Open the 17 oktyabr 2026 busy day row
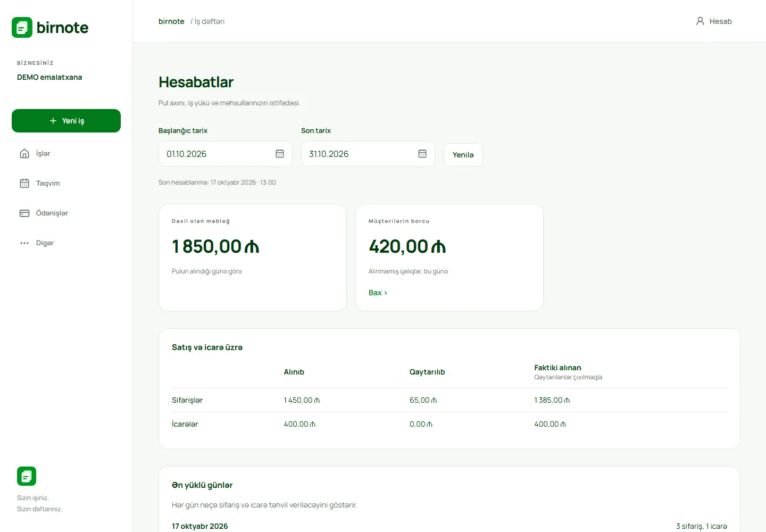 449,526
